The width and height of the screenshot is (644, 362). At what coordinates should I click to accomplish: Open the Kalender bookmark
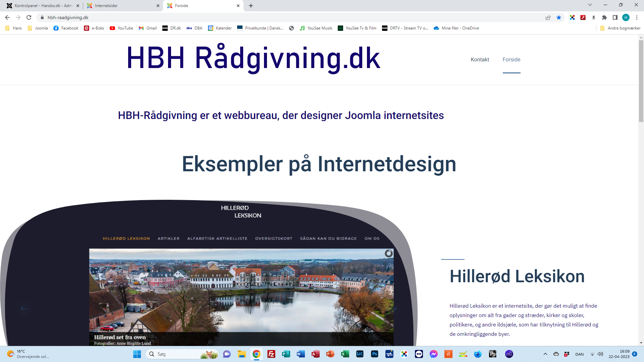click(220, 28)
